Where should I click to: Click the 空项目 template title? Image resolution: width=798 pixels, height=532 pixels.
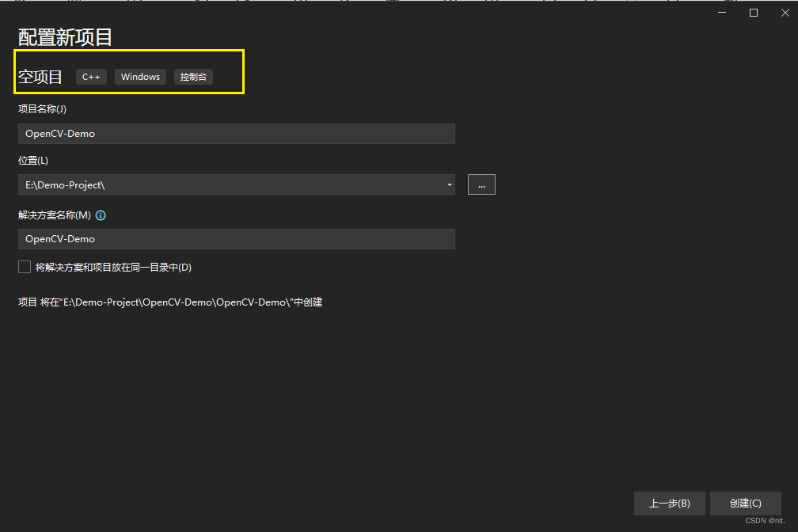40,77
